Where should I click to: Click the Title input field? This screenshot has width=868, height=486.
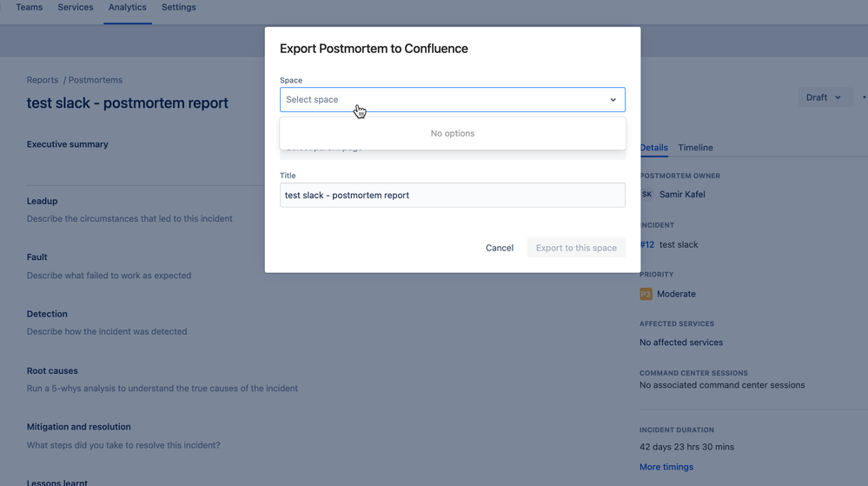(453, 195)
